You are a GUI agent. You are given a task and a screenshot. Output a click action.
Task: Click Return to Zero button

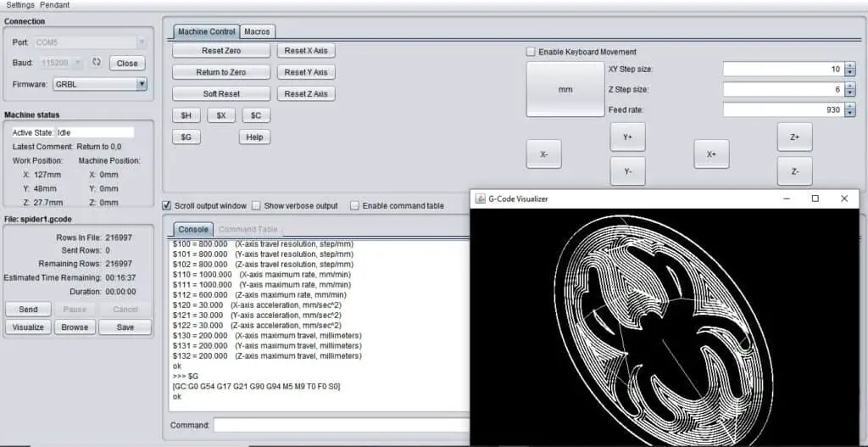pos(221,72)
